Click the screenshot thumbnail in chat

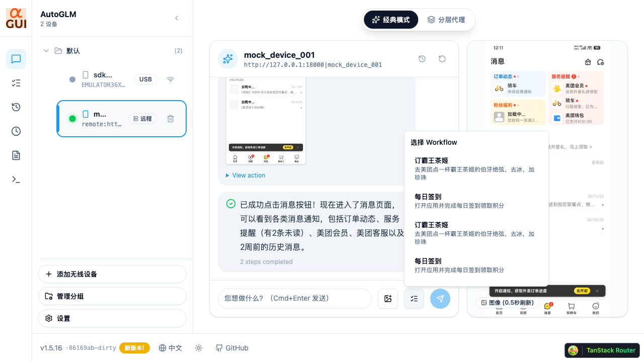point(266,121)
